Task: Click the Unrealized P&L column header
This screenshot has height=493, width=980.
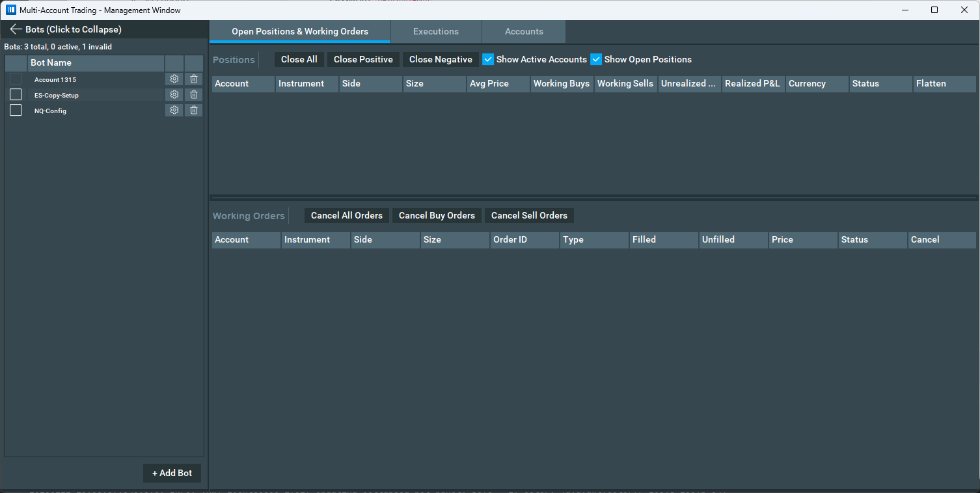Action: click(x=689, y=83)
